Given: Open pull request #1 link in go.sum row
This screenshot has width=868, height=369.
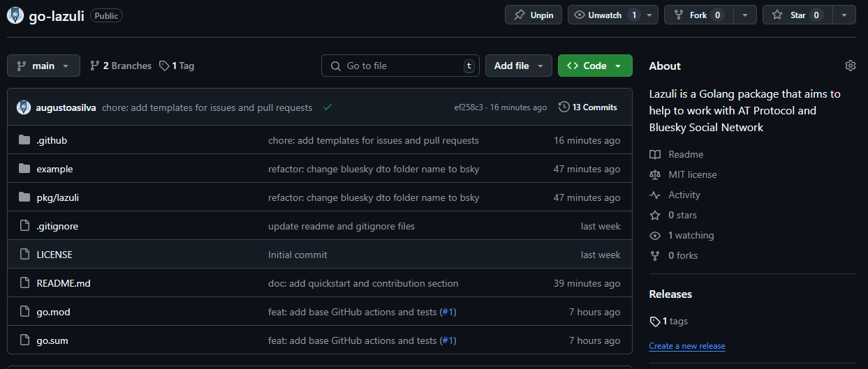Looking at the screenshot, I should [x=448, y=340].
